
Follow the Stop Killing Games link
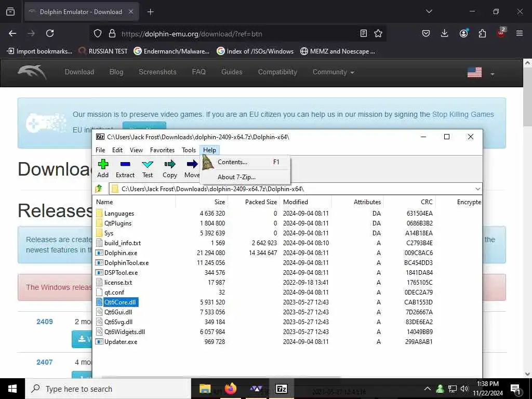[463, 115]
